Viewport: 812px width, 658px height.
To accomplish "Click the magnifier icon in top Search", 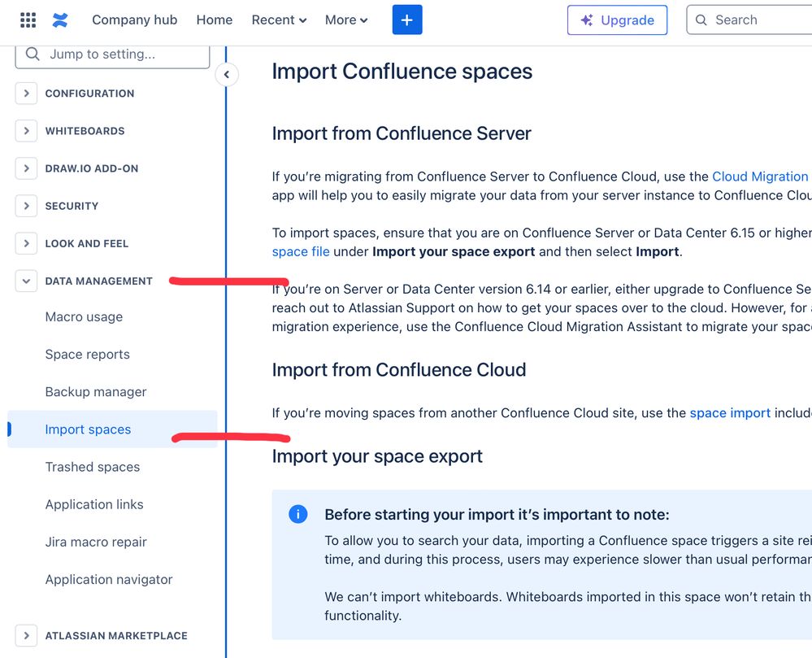I will point(701,20).
